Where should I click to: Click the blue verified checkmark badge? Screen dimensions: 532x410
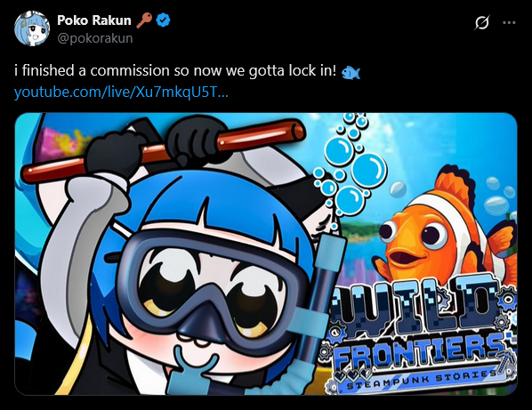pos(163,20)
